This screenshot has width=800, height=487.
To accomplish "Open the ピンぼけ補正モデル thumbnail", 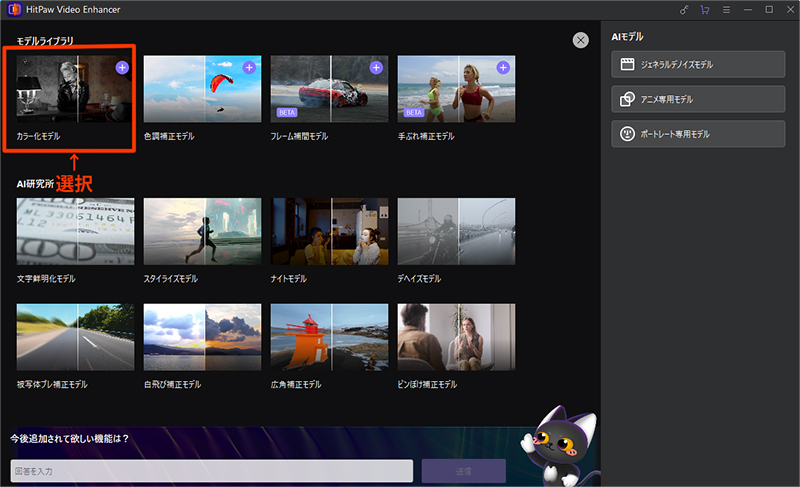I will click(456, 337).
